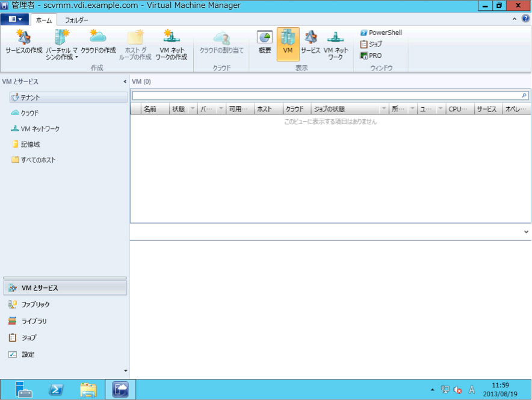532x400 pixels.
Task: Click the Create Service (サービスの作成) icon
Action: coord(23,37)
